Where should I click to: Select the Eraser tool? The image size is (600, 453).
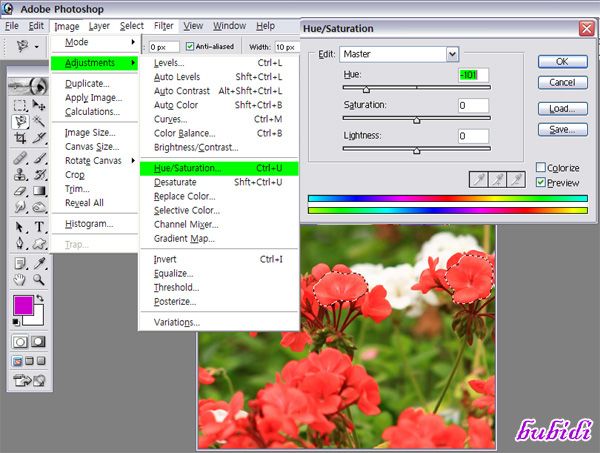click(20, 191)
